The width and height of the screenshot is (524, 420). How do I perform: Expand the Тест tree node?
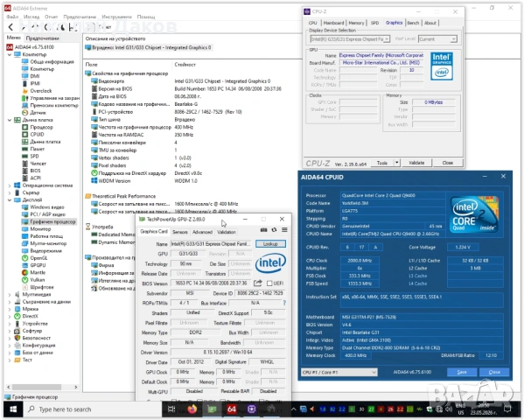pos(10,360)
